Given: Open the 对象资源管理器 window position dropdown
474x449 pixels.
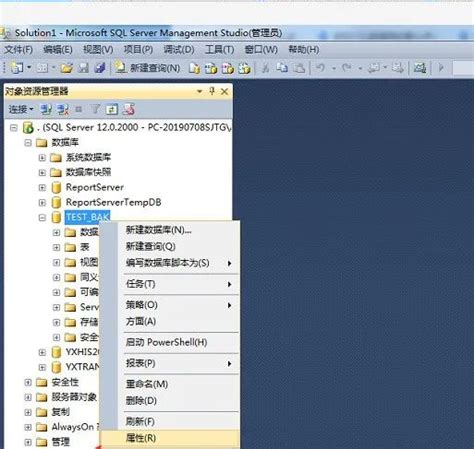Looking at the screenshot, I should (x=200, y=91).
